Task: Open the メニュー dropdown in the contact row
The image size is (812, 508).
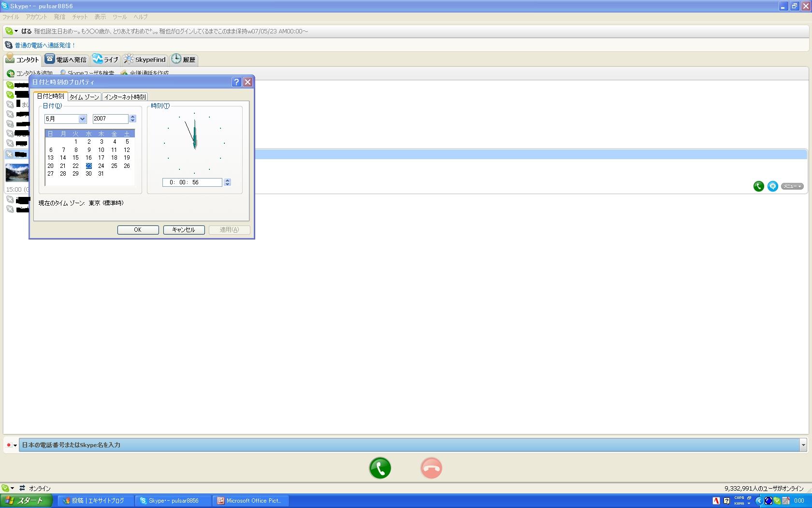Action: (792, 186)
